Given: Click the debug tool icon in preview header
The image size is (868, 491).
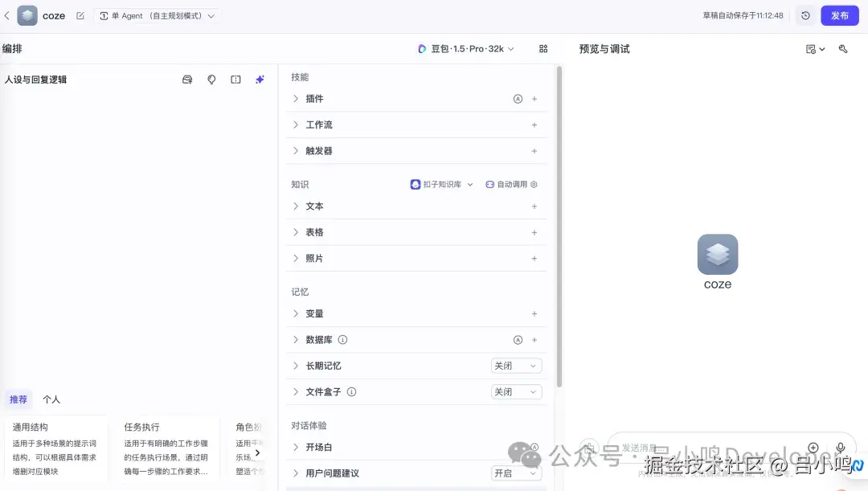Looking at the screenshot, I should (842, 49).
